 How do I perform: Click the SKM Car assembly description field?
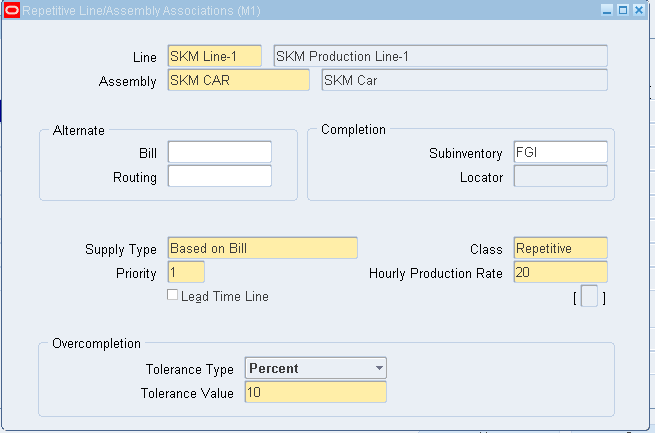tap(464, 81)
